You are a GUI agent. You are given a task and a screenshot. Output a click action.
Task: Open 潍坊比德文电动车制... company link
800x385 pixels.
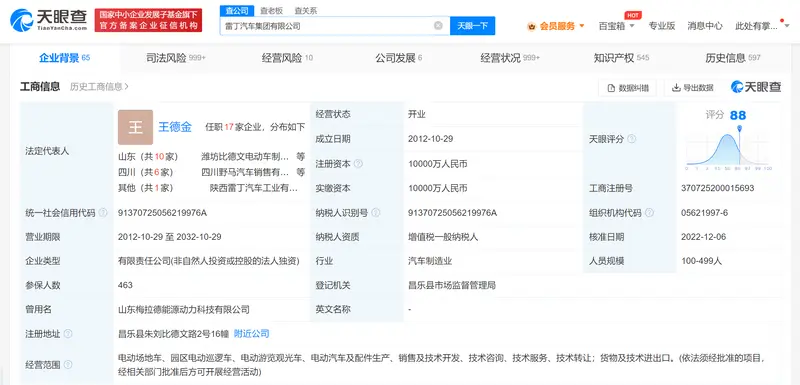point(245,157)
